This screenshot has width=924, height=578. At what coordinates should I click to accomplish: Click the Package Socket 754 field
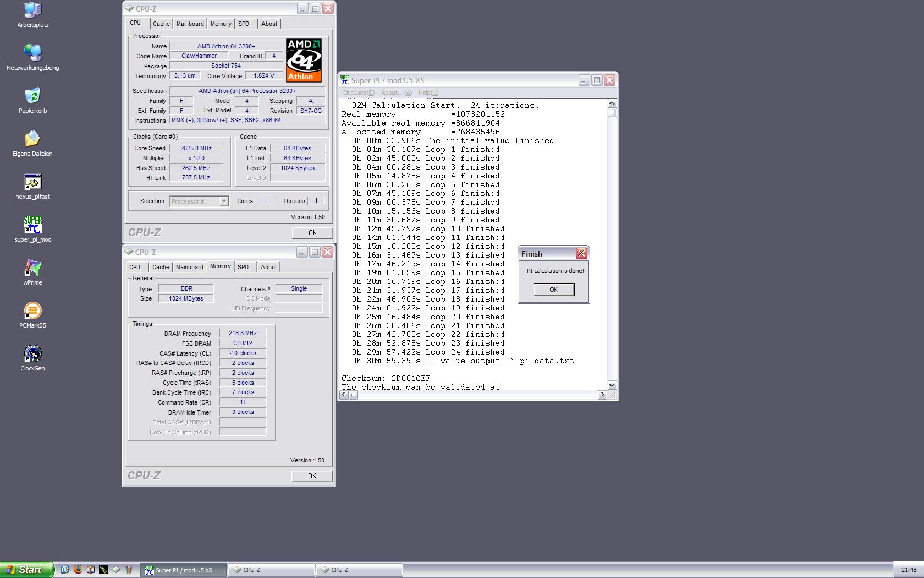pos(226,66)
